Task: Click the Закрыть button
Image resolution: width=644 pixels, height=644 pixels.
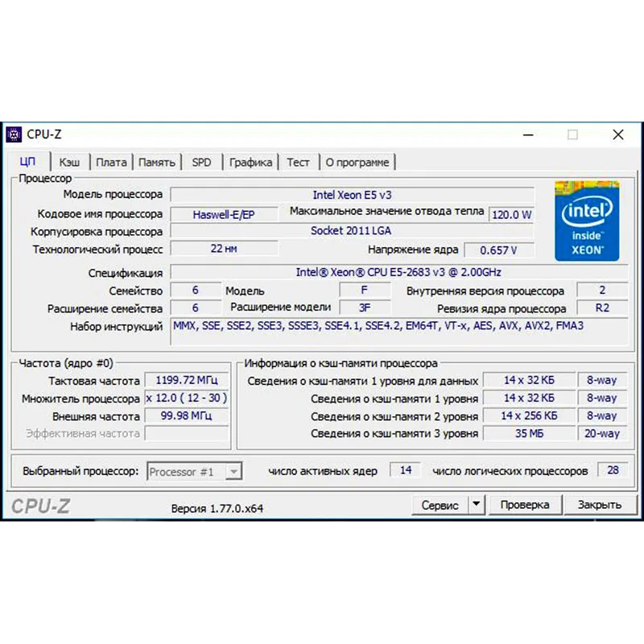Action: (x=601, y=505)
